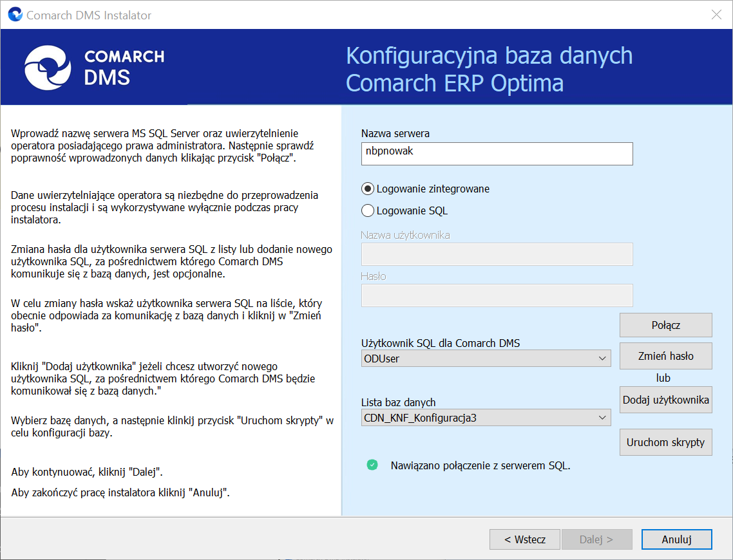Click the Zmień hasło button

point(665,356)
